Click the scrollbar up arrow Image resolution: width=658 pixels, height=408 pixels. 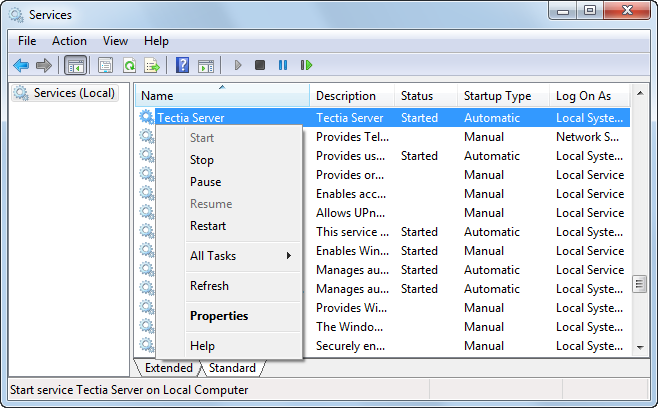(x=640, y=93)
